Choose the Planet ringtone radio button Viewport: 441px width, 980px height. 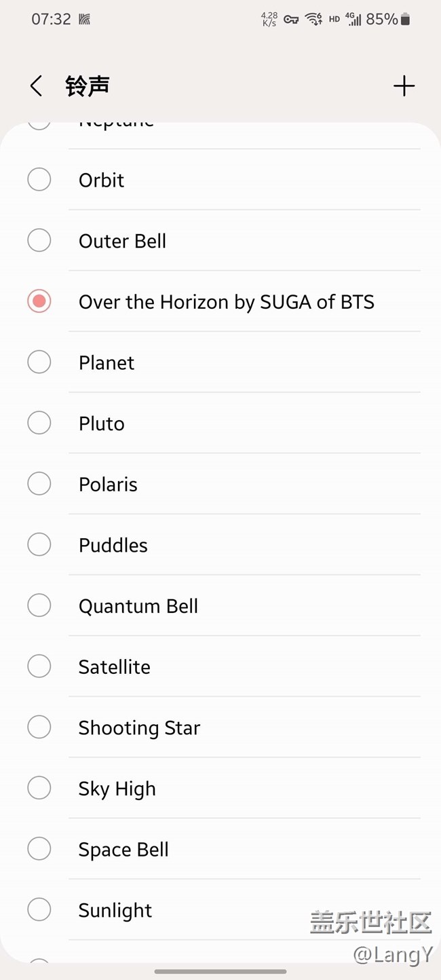(x=39, y=362)
